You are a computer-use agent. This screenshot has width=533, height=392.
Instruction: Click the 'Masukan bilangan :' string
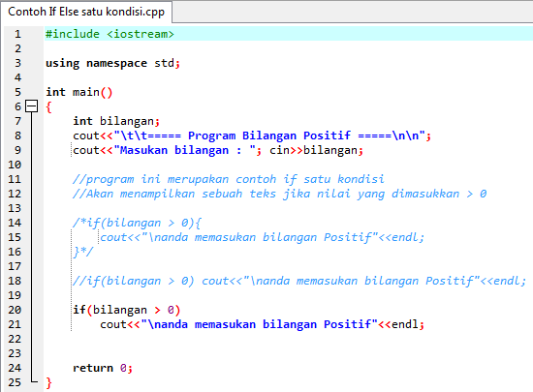(184, 150)
